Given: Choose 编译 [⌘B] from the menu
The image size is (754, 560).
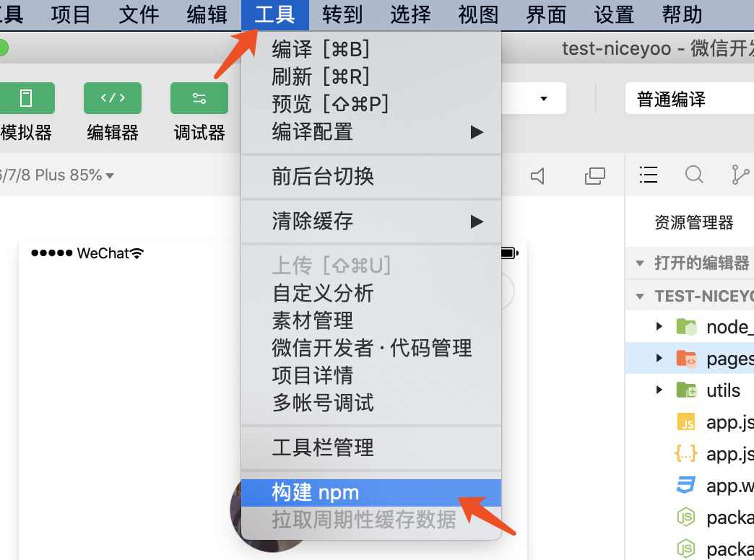Looking at the screenshot, I should 371,49.
